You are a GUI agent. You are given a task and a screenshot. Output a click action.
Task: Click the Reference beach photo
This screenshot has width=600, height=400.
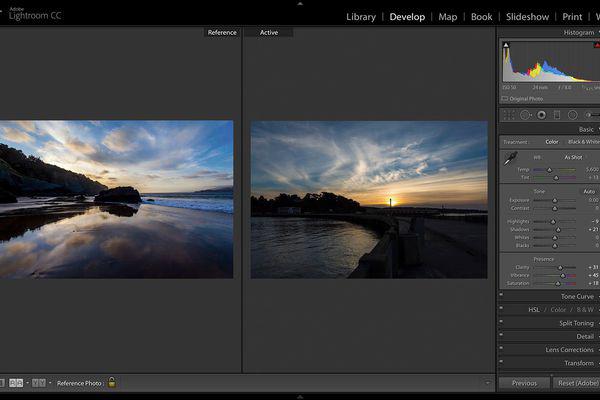tap(116, 199)
